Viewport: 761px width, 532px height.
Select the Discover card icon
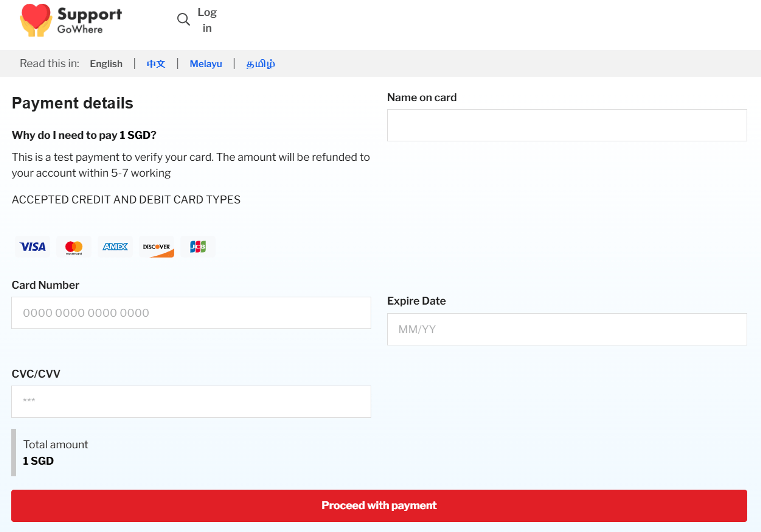coord(156,247)
